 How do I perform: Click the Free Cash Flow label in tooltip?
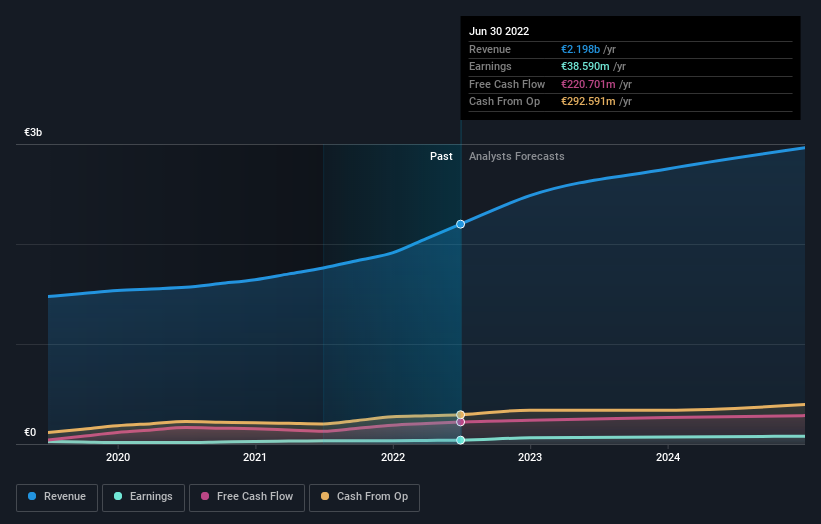tap(507, 84)
